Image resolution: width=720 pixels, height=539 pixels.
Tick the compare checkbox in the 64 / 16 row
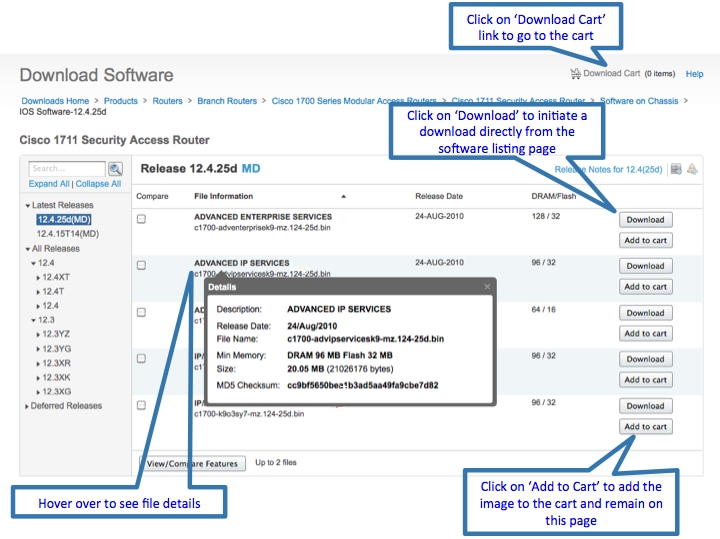(141, 312)
